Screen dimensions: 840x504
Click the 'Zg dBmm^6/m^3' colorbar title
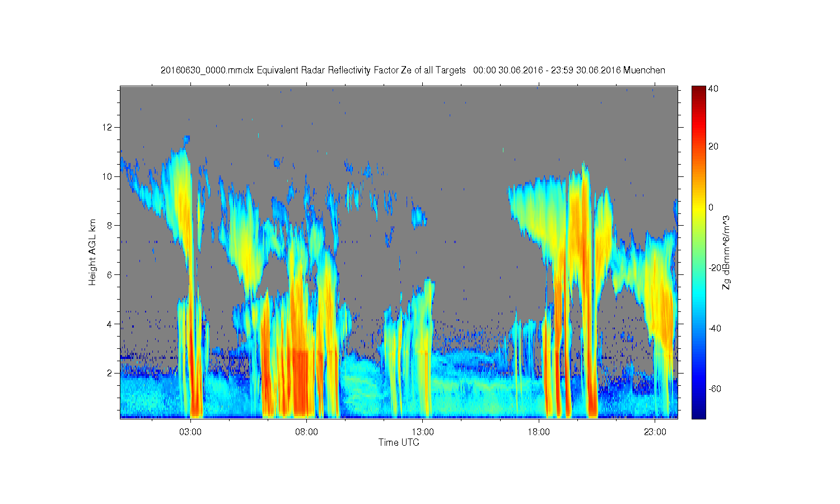coord(726,252)
